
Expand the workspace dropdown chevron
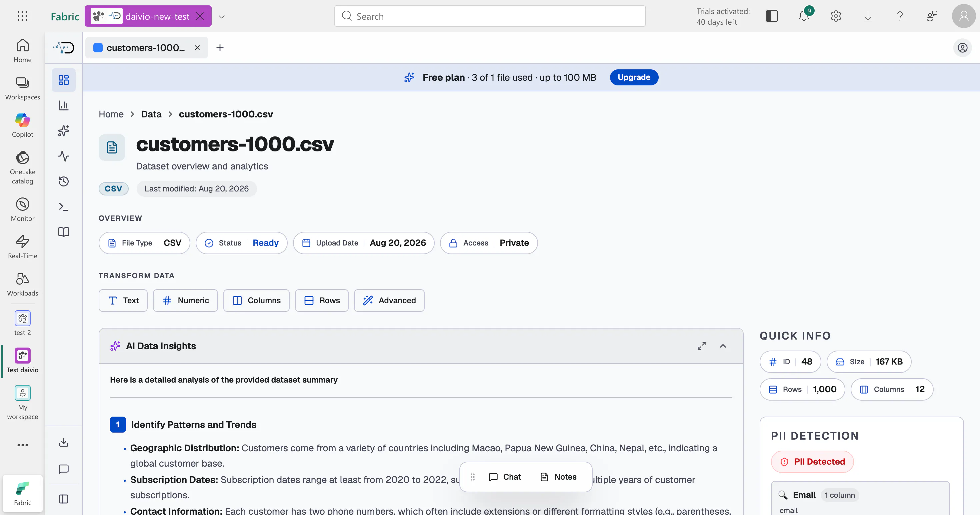tap(221, 16)
